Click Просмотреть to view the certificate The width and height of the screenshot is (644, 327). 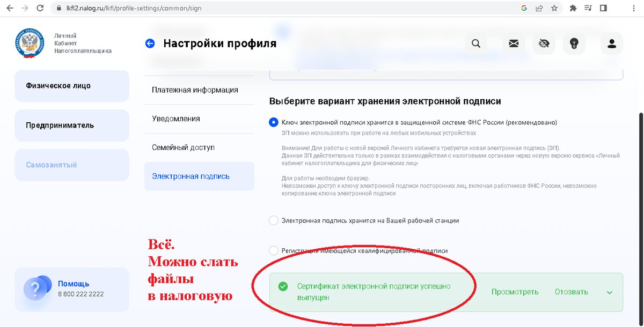pos(515,292)
